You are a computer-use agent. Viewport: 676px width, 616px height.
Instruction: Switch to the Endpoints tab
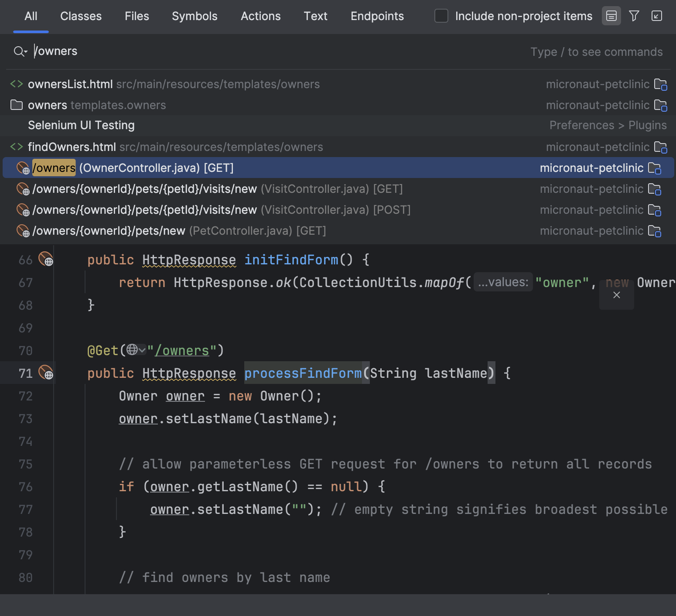[377, 16]
